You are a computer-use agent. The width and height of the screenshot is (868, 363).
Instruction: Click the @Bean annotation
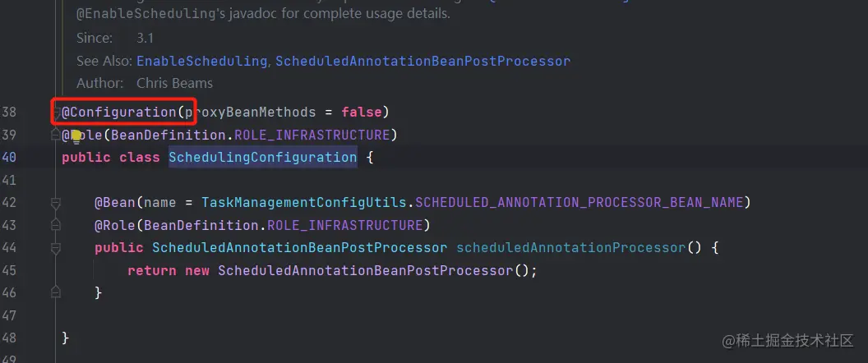tap(115, 203)
